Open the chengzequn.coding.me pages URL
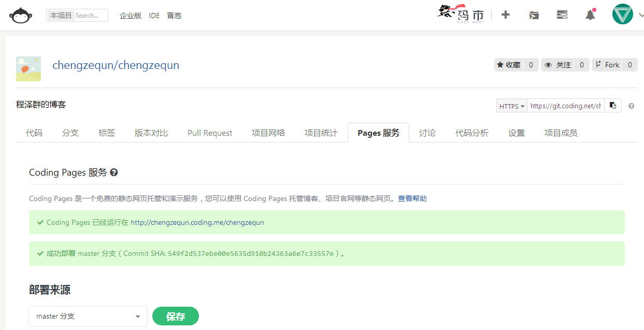 coord(197,222)
